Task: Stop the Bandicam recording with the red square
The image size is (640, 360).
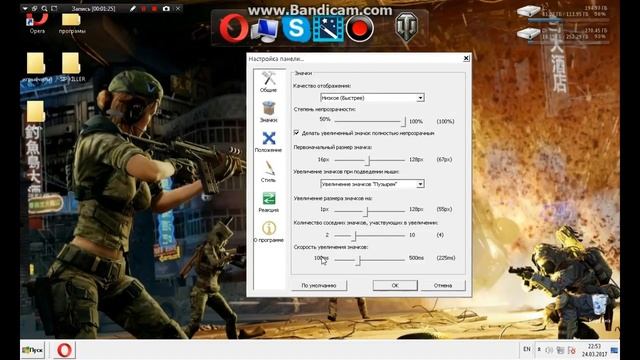Action: [154, 8]
